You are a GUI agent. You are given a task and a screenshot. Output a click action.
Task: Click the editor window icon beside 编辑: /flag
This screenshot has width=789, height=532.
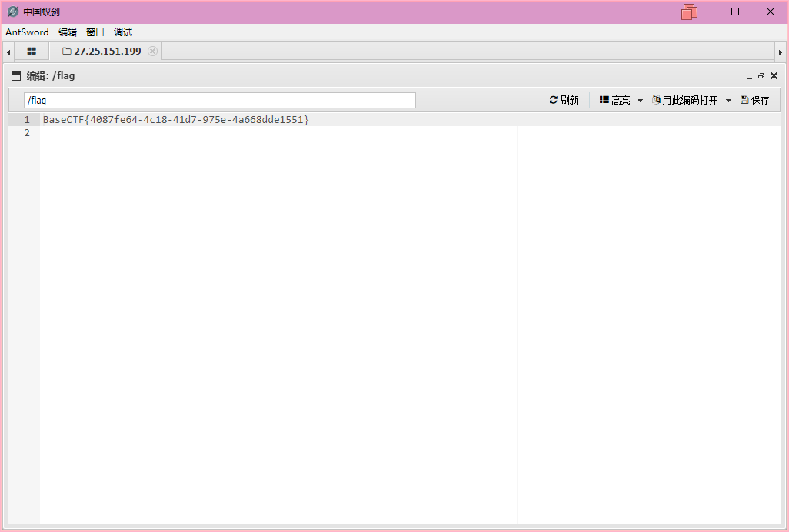(16, 76)
